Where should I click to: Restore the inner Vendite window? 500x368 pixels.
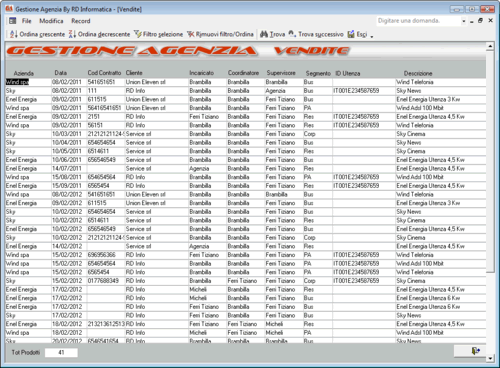point(480,21)
